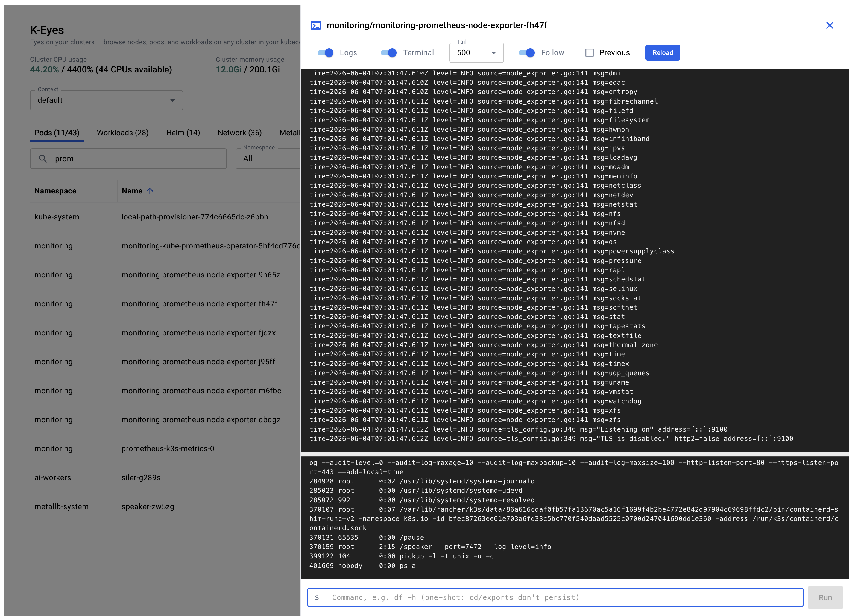Click the Reload button
This screenshot has height=616, width=849.
pyautogui.click(x=662, y=53)
